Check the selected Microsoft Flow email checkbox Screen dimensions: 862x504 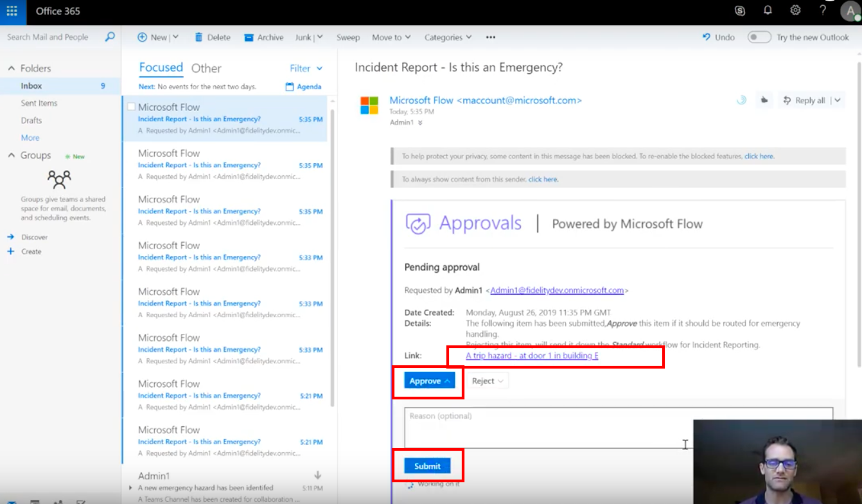click(132, 107)
